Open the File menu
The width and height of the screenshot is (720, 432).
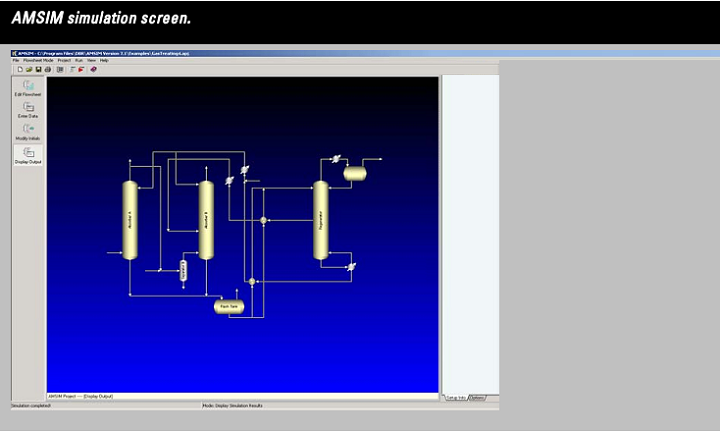point(16,60)
